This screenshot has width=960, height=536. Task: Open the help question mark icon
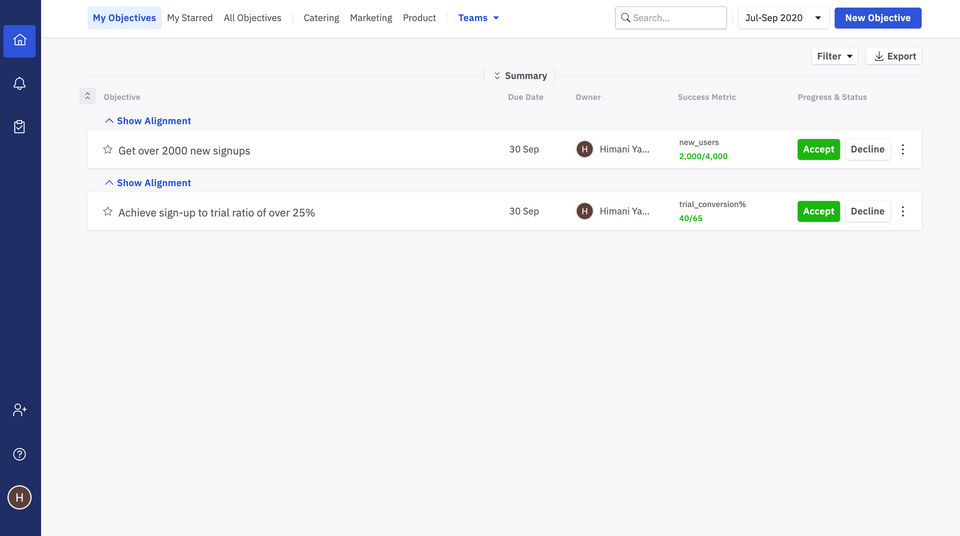20,454
